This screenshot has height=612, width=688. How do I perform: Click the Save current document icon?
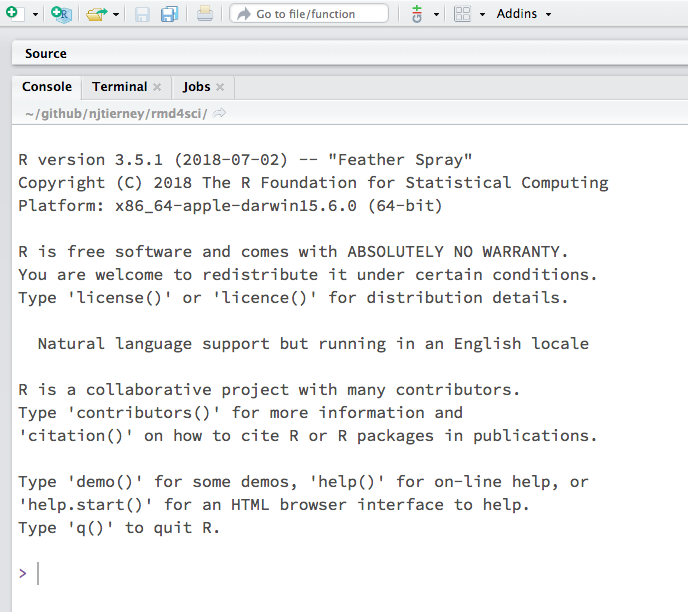click(142, 14)
